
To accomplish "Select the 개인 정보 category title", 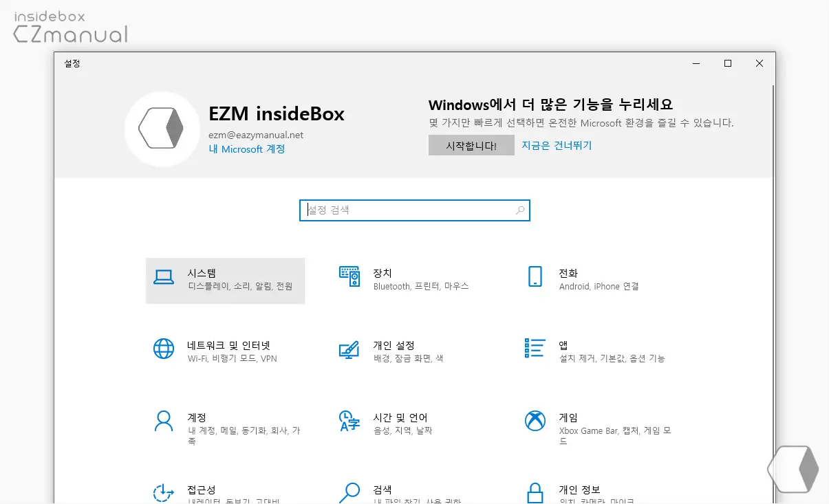I will tap(580, 490).
